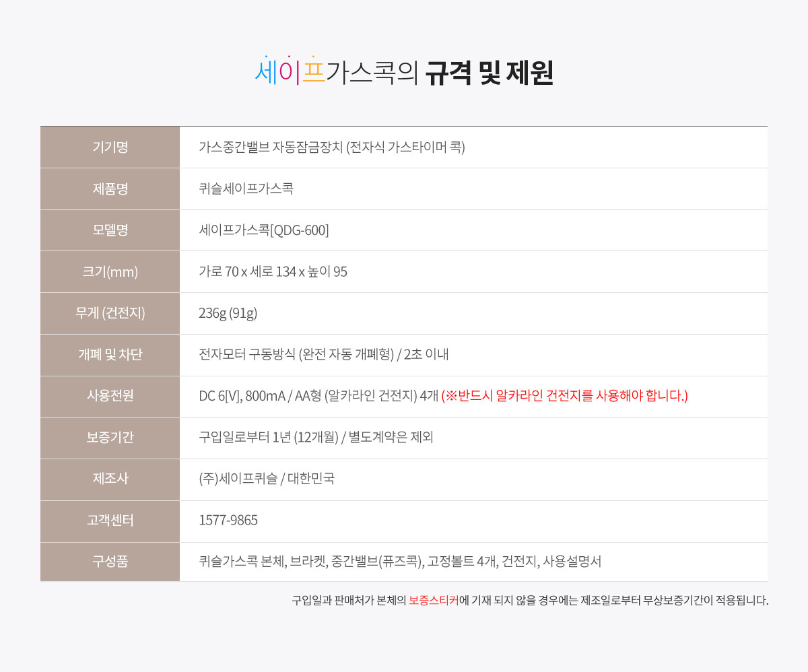Click the bold 규격 및 제원 heading

coord(489,73)
